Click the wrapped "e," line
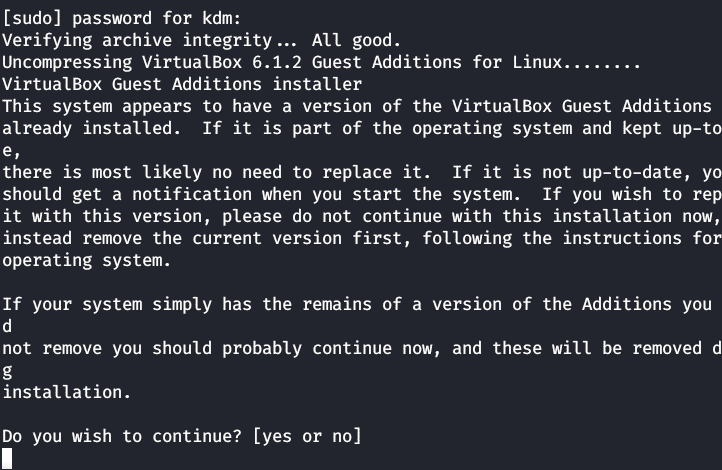The width and height of the screenshot is (722, 470). (9, 150)
